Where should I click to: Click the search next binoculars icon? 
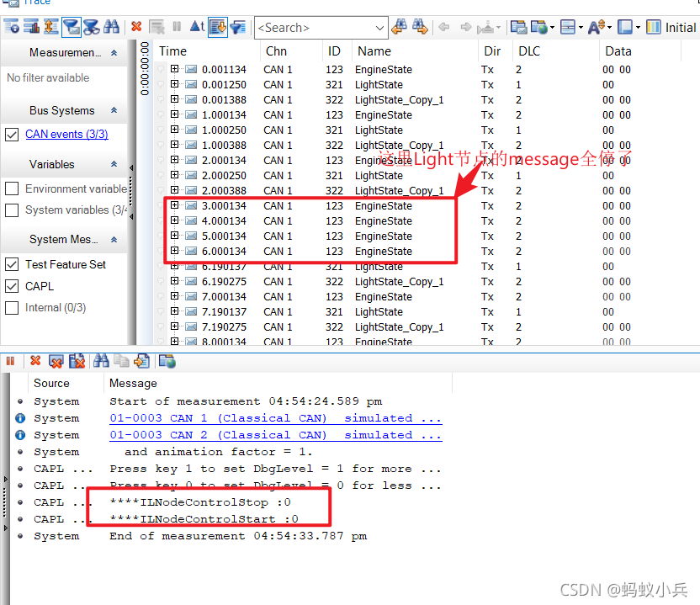pyautogui.click(x=420, y=27)
